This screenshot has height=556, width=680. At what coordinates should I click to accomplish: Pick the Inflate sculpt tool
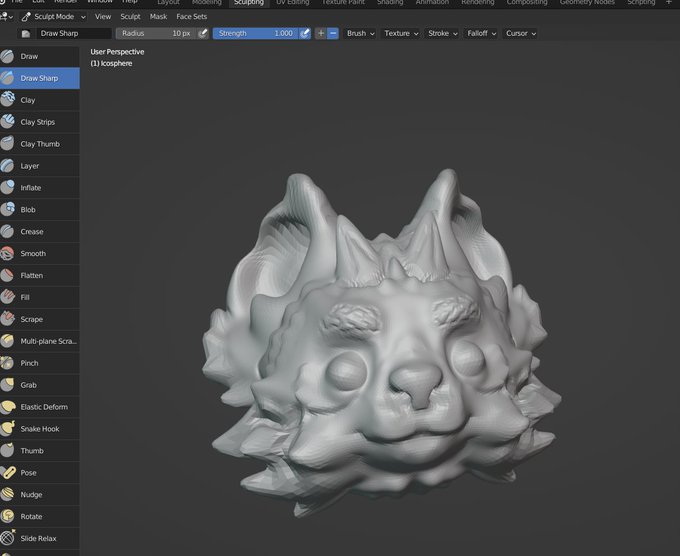click(x=39, y=188)
